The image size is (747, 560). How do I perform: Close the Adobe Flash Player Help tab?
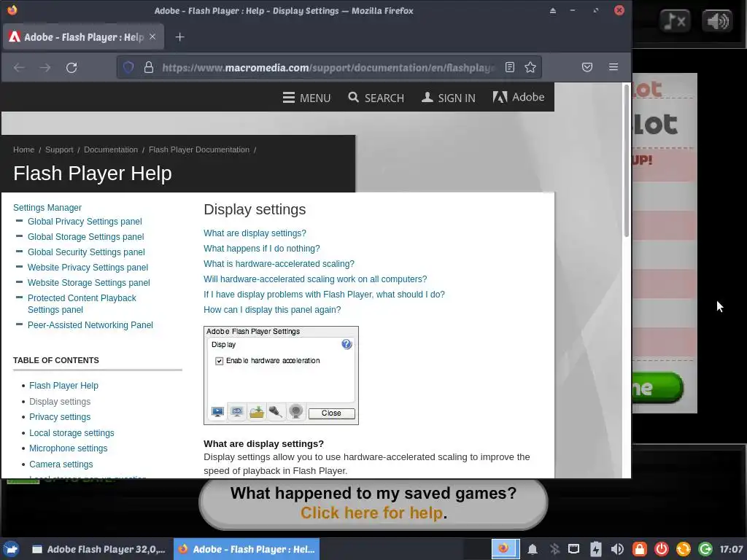152,36
